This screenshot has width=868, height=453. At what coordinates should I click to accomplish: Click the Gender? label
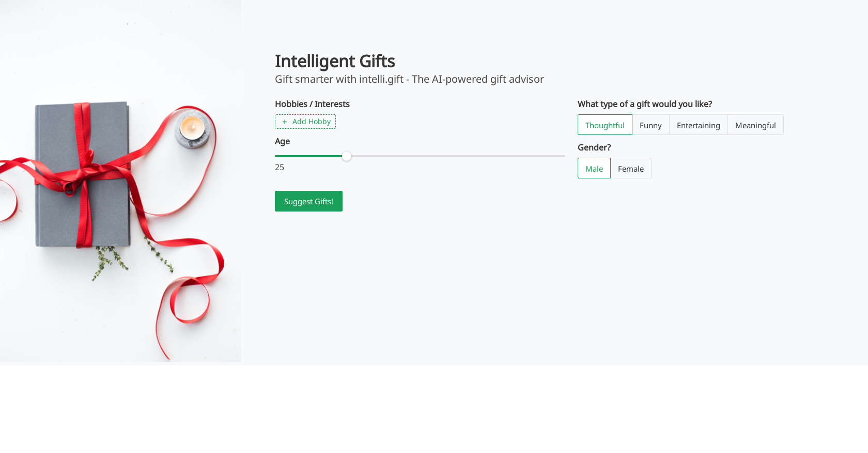(594, 147)
